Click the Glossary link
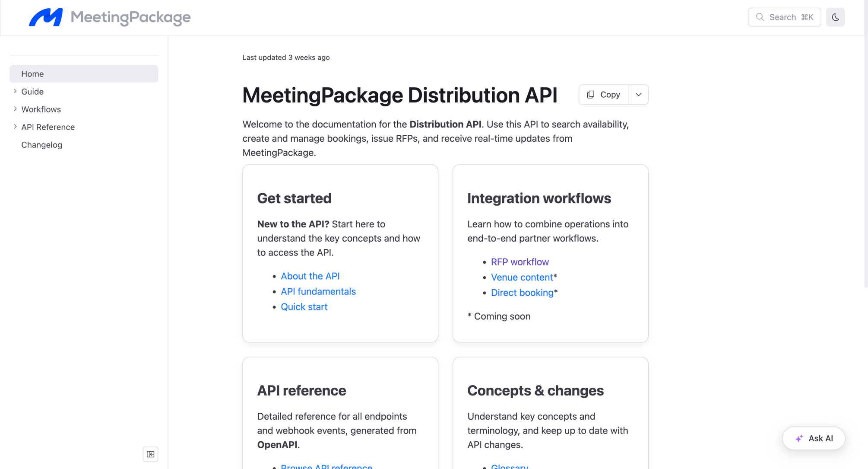 coord(510,466)
